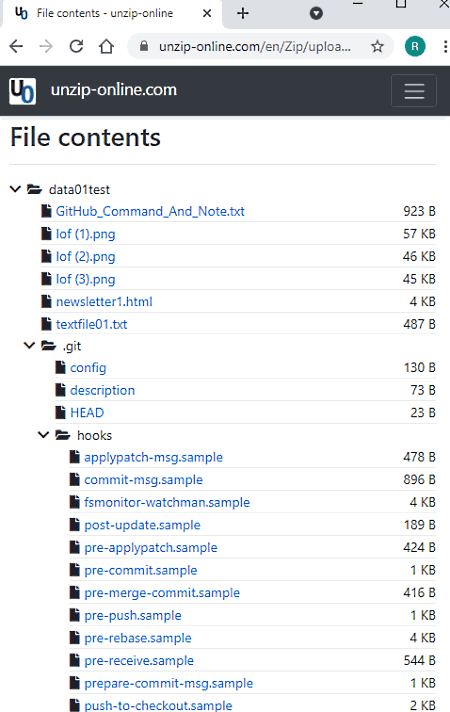This screenshot has width=450, height=712.
Task: Open the Chrome profile avatar R
Action: click(415, 46)
